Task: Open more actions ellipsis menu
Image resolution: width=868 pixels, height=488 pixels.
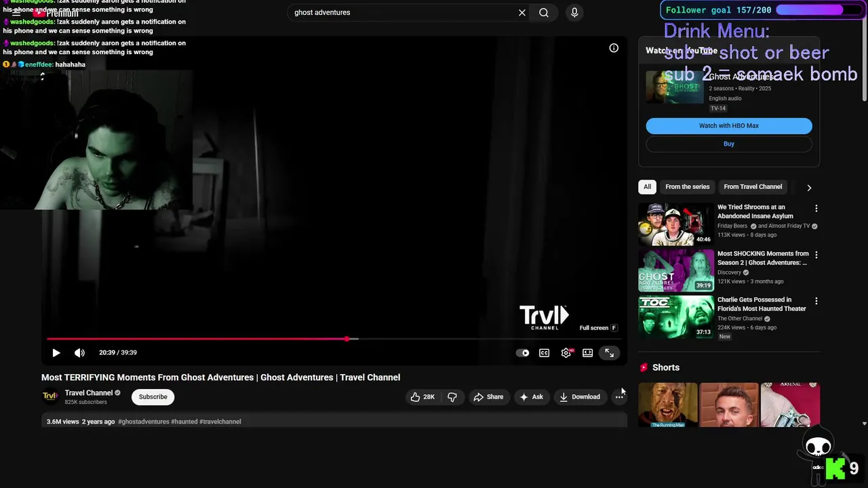Action: pyautogui.click(x=619, y=397)
